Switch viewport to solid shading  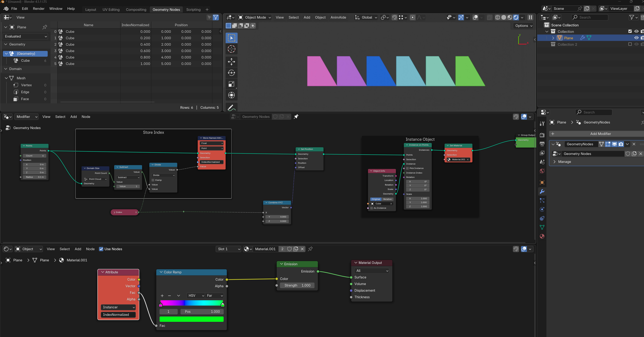click(x=504, y=17)
